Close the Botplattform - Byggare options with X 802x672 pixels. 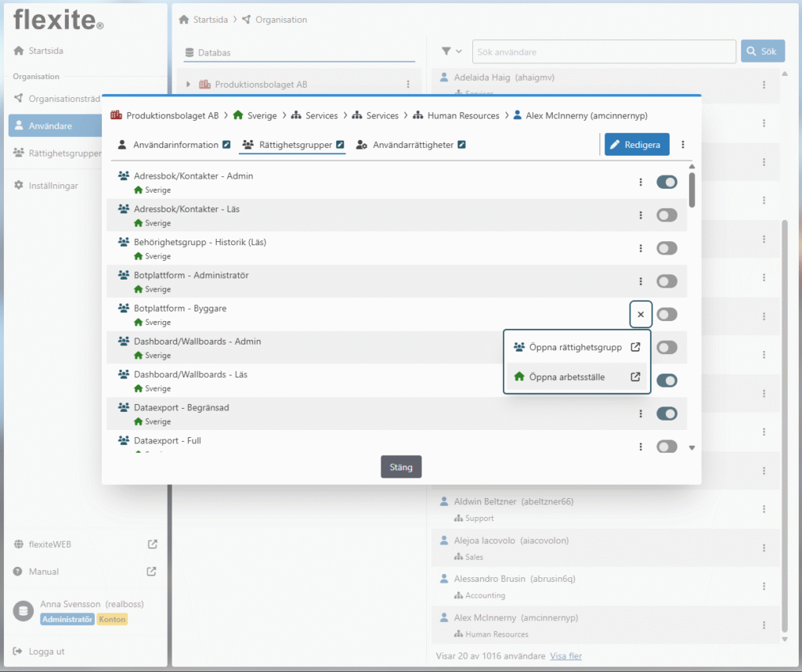coord(641,314)
